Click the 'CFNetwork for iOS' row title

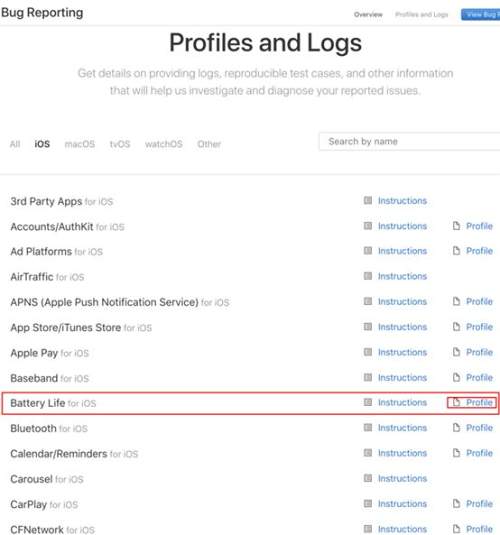pyautogui.click(x=52, y=530)
